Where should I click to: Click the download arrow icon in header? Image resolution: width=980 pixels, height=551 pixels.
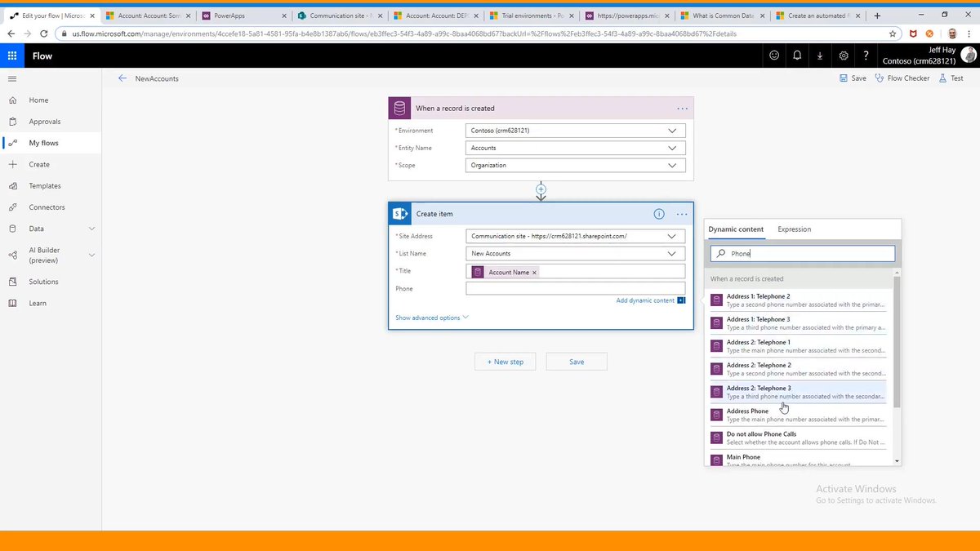pos(820,56)
